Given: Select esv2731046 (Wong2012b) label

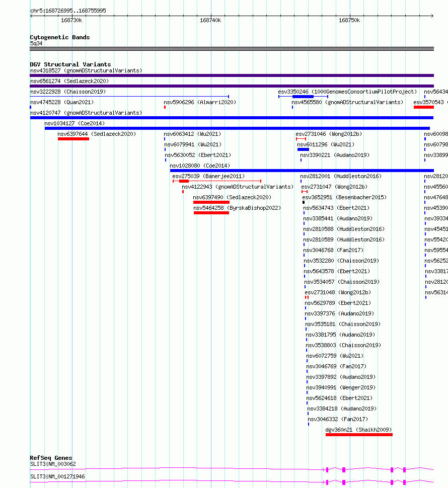Looking at the screenshot, I should 329,134.
